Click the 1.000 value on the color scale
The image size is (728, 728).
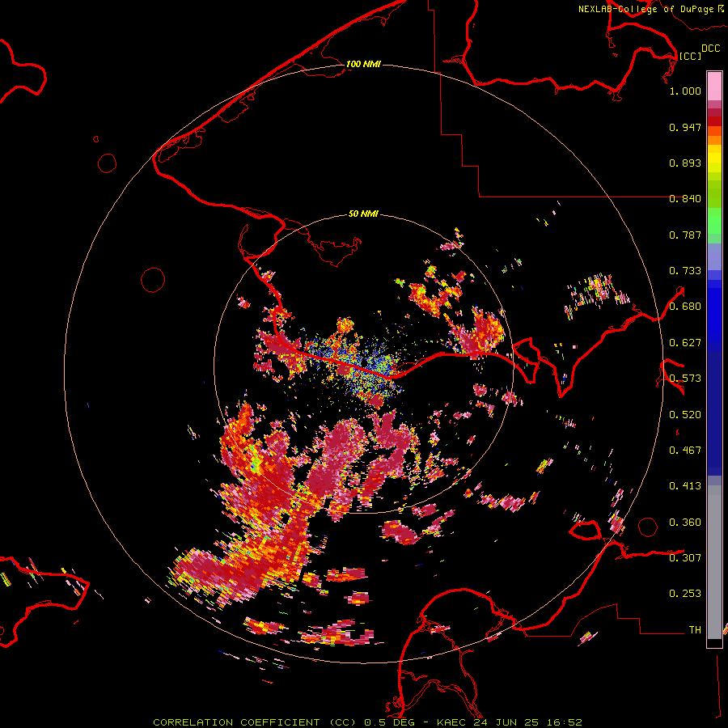pos(685,91)
